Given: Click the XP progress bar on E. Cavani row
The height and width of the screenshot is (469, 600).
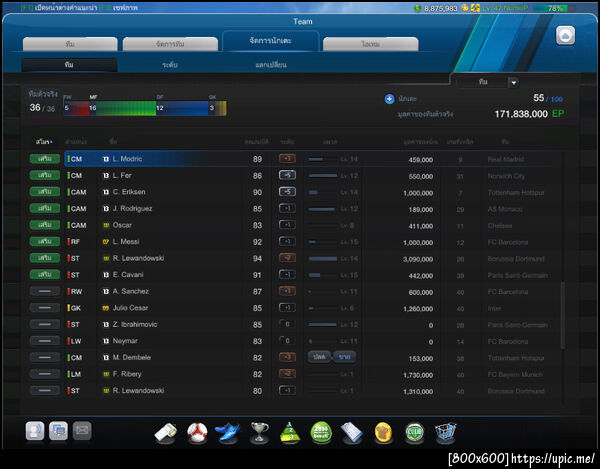Looking at the screenshot, I should [x=323, y=275].
